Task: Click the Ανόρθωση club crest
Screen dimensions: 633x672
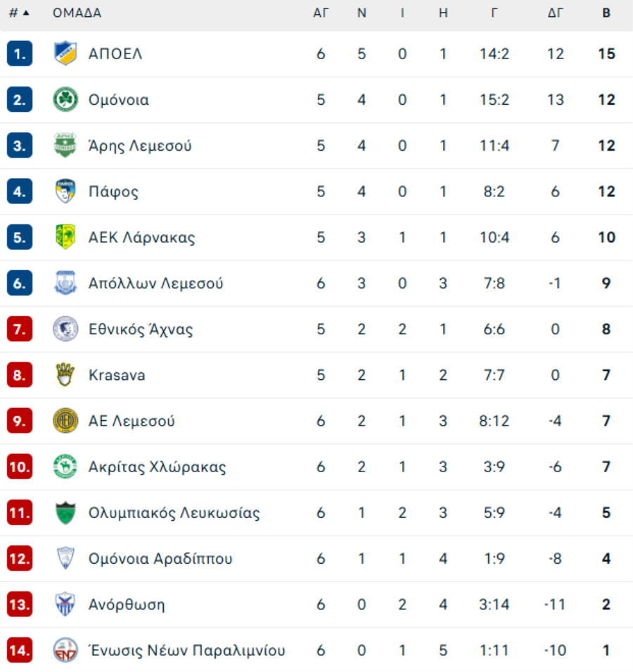Action: [x=65, y=604]
